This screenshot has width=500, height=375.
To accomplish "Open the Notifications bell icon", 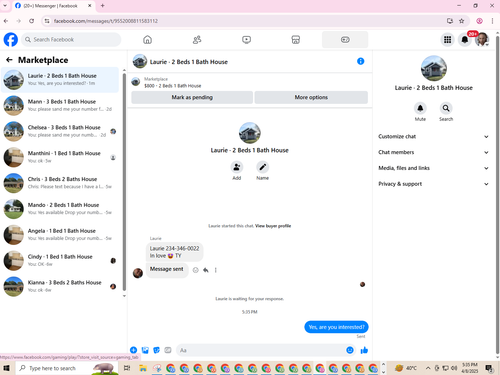I will (465, 40).
